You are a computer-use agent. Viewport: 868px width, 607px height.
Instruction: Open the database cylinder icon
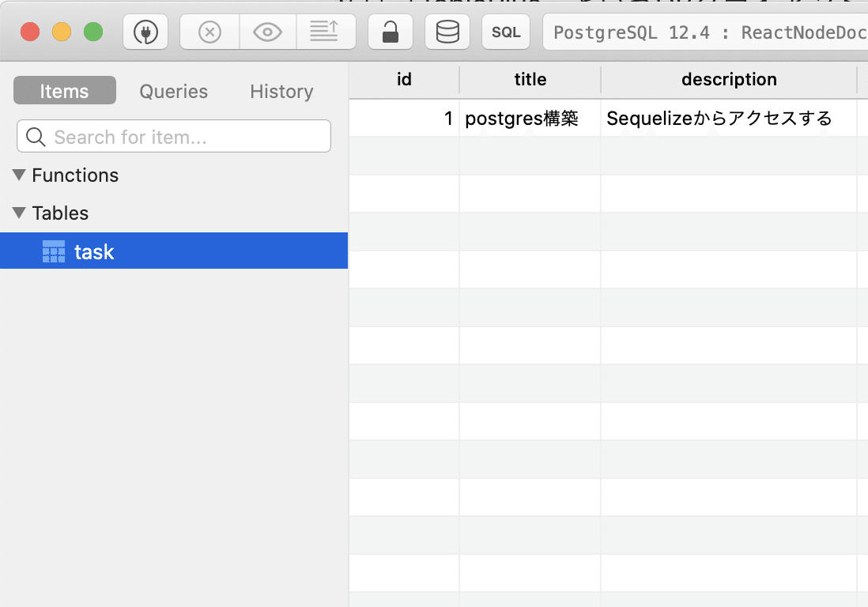pyautogui.click(x=447, y=32)
